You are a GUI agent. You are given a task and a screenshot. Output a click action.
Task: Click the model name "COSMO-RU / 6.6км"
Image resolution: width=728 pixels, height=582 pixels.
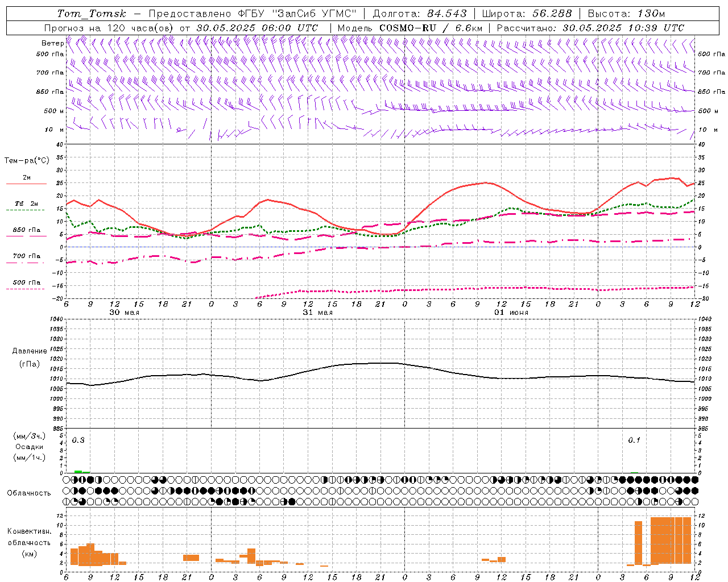431,28
